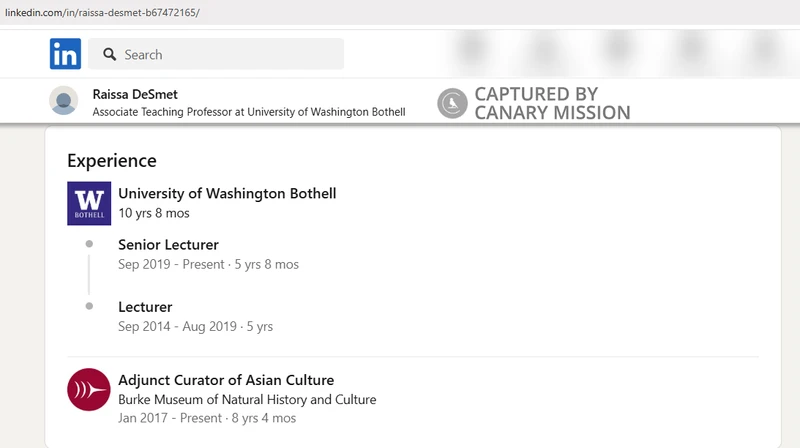
Task: Click the Senior Lecturer timeline bullet
Action: point(89,244)
